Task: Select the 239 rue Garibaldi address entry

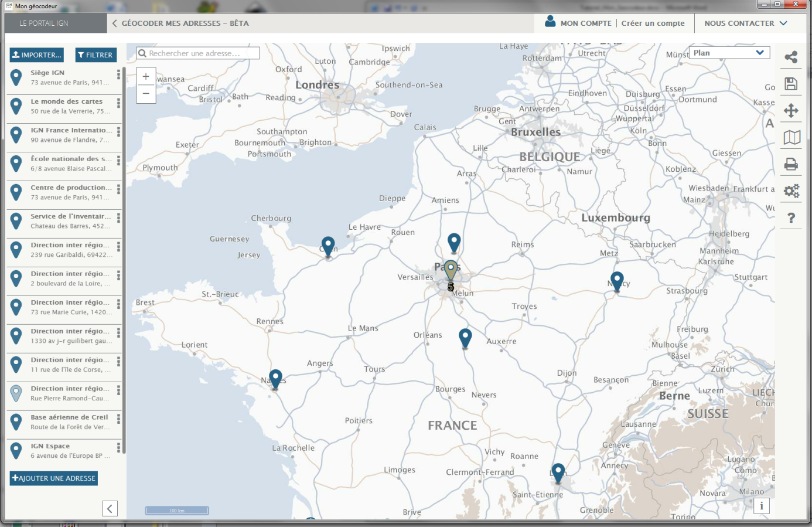Action: pos(64,250)
